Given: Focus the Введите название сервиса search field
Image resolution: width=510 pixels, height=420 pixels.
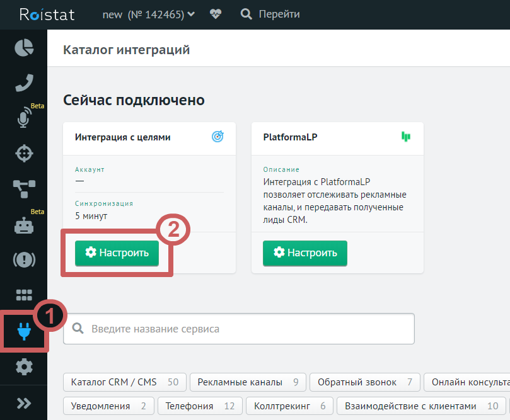Looking at the screenshot, I should pos(238,329).
